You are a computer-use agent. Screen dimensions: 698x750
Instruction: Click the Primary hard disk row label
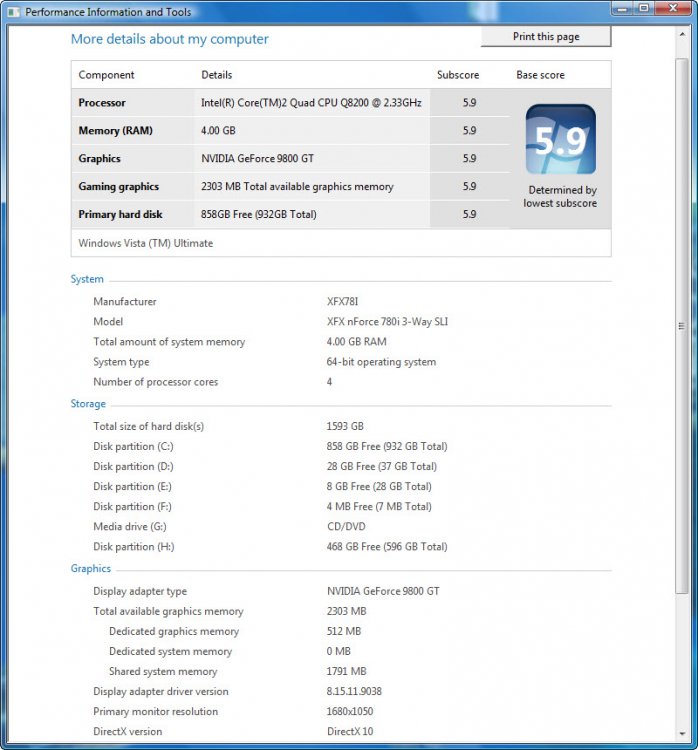point(121,214)
